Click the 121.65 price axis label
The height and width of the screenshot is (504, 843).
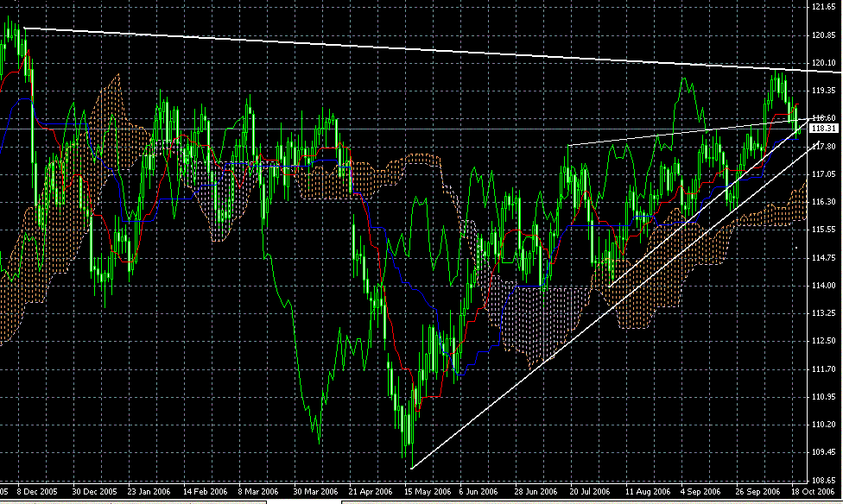click(823, 6)
